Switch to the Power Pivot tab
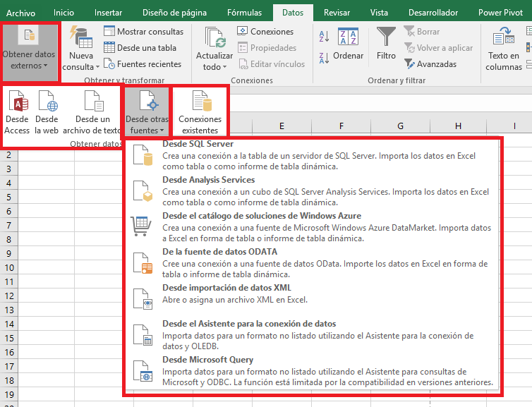 500,13
